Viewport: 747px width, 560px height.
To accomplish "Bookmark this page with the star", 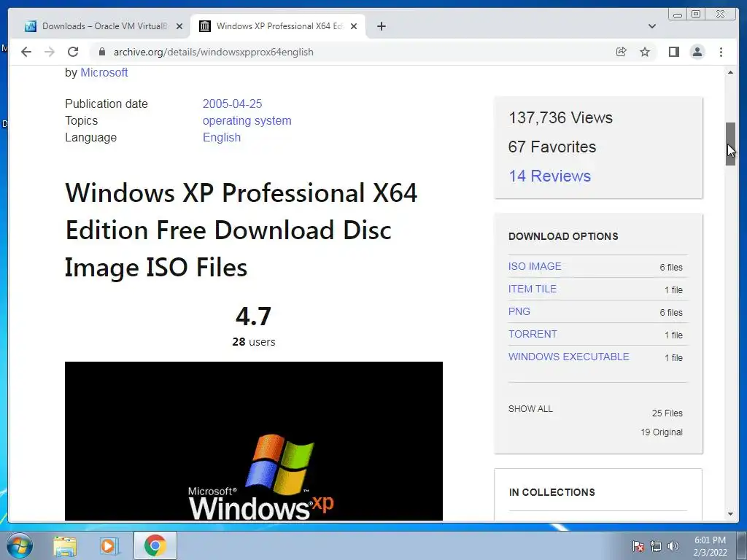I will 645,52.
